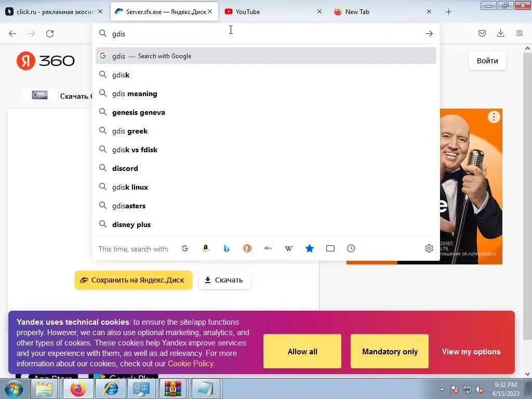Open the Firefox hamburger menu
The image size is (532, 399).
point(520,33)
